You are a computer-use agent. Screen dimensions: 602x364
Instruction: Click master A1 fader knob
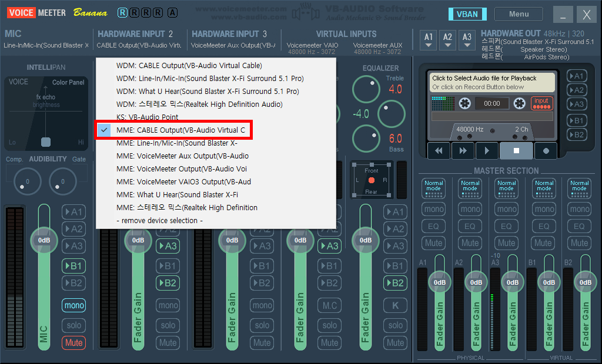pyautogui.click(x=440, y=282)
